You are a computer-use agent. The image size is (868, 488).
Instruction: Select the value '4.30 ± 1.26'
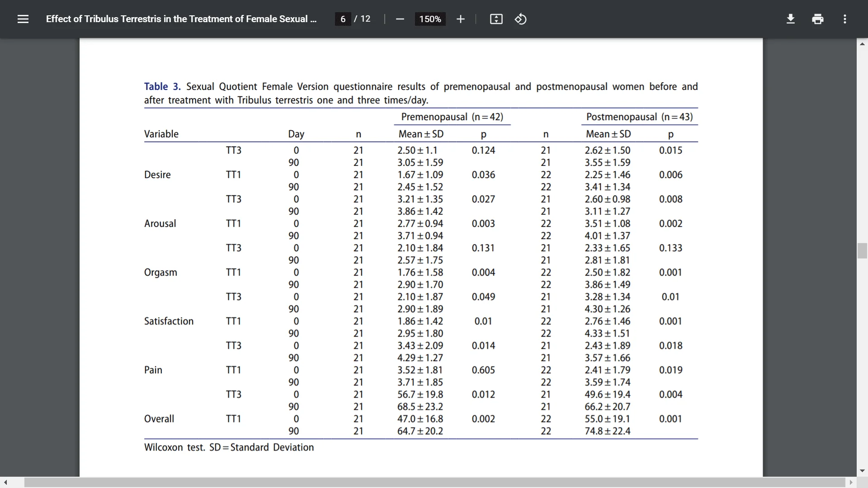(x=607, y=309)
